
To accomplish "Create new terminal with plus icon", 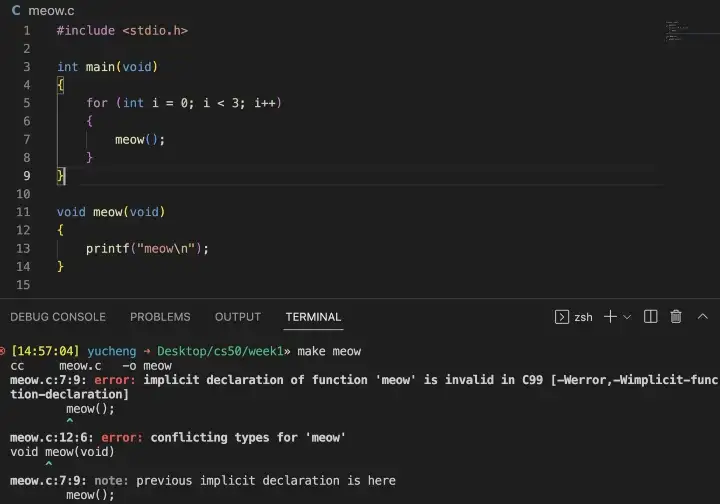I will (x=610, y=317).
